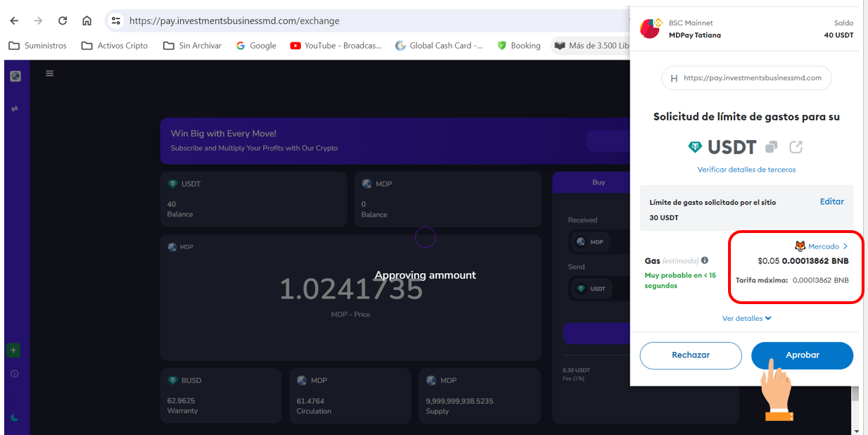This screenshot has height=435, width=868.
Task: Go to browser home page
Action: (x=87, y=20)
